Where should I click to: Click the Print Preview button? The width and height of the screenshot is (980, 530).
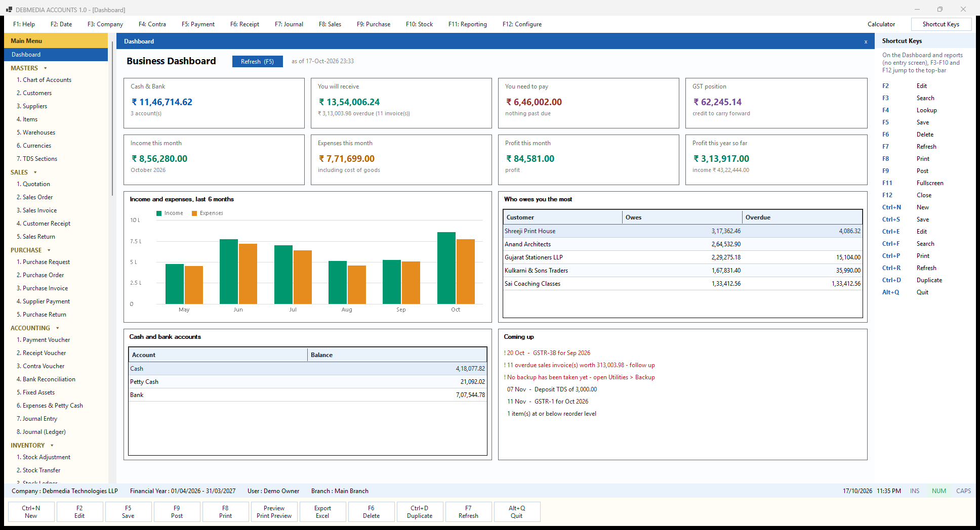click(x=274, y=512)
